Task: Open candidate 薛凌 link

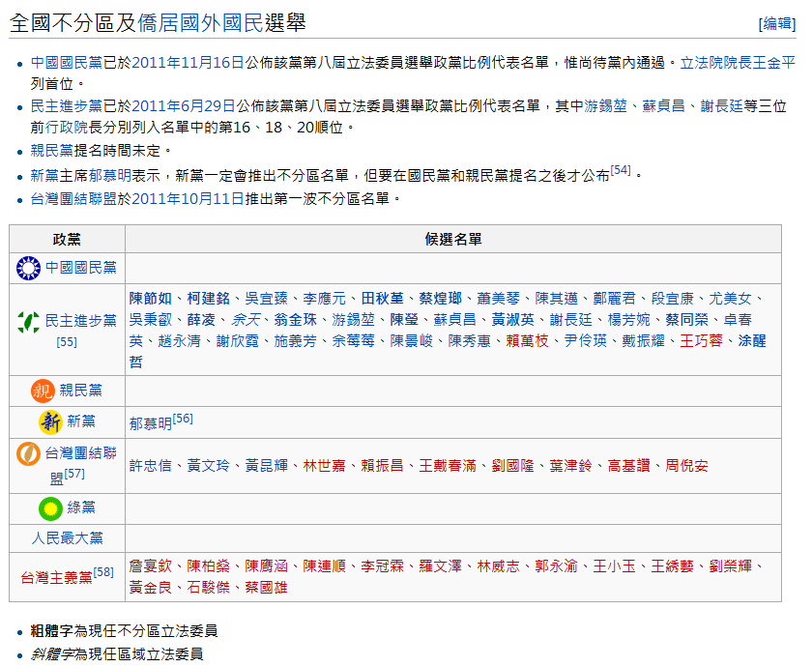Action: pyautogui.click(x=201, y=320)
